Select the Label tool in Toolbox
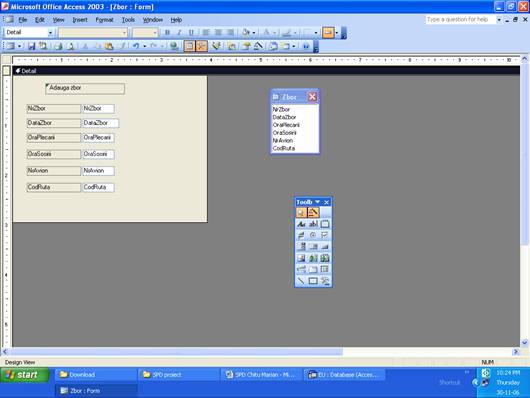This screenshot has width=530, height=398. click(301, 224)
